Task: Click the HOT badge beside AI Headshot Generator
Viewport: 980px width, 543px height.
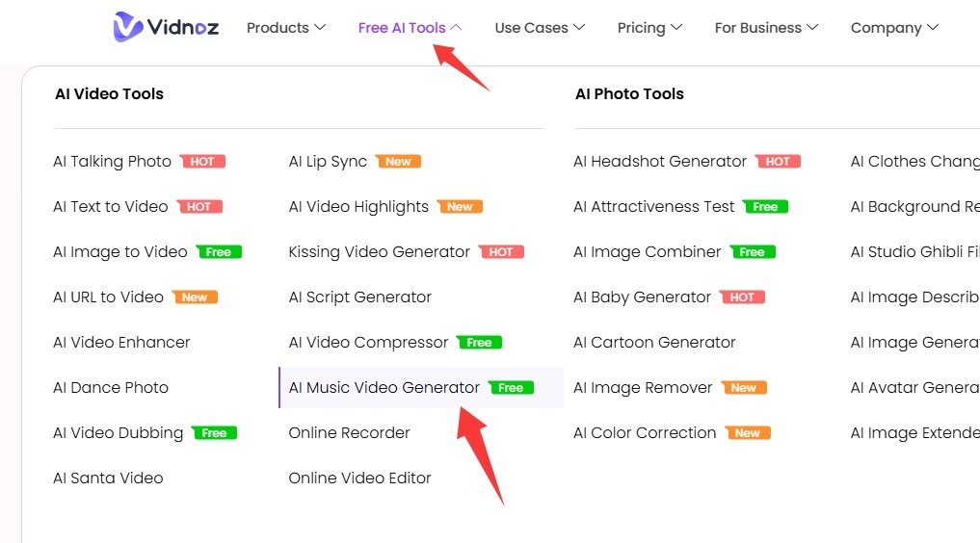Action: click(x=778, y=162)
